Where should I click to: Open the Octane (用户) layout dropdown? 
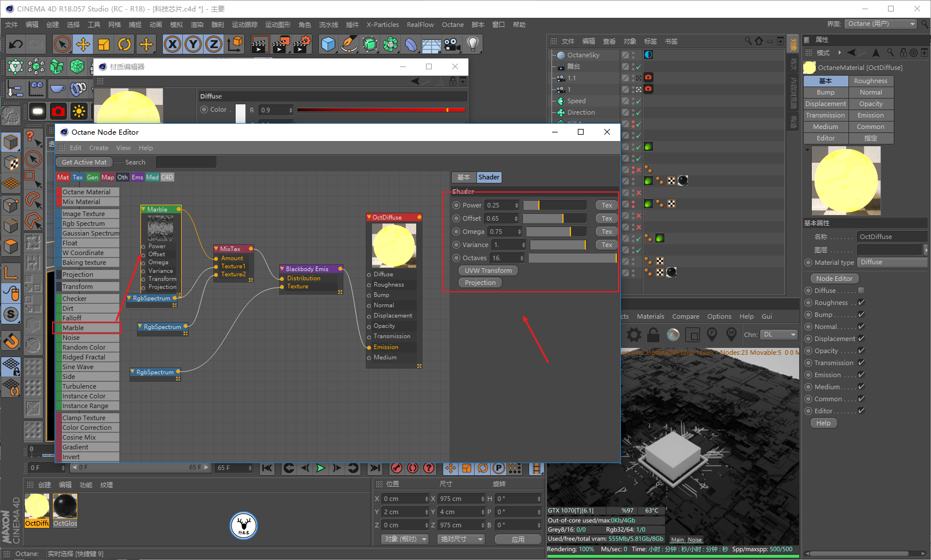pos(881,24)
